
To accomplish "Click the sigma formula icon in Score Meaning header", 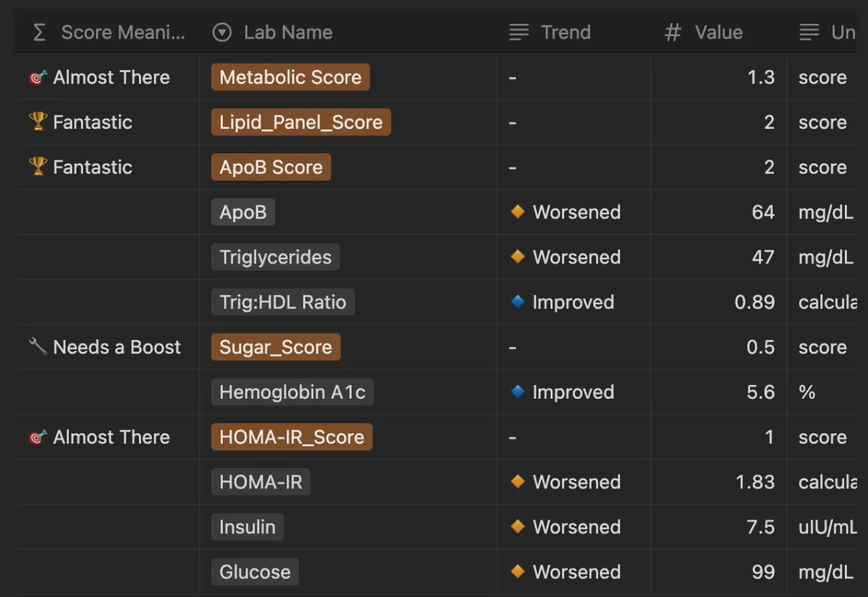I will pyautogui.click(x=40, y=33).
